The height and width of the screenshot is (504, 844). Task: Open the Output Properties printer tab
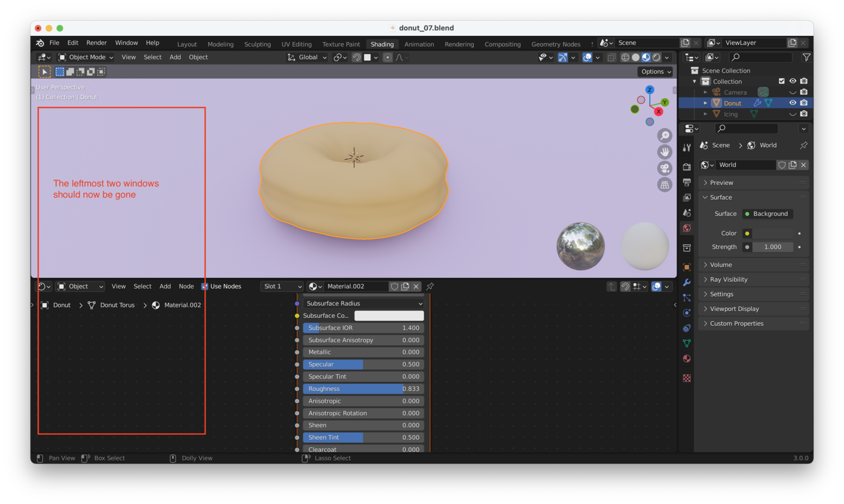686,182
